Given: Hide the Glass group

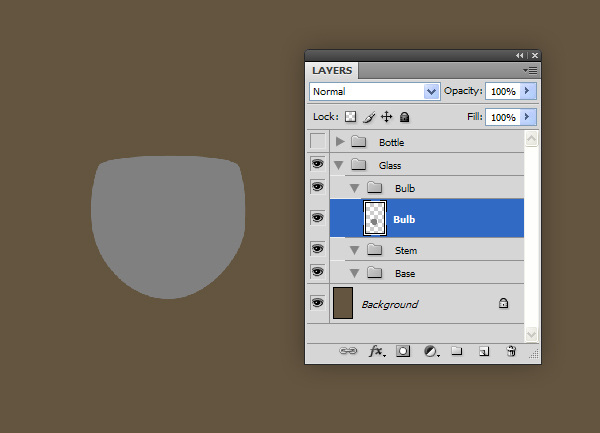Looking at the screenshot, I should [318, 164].
